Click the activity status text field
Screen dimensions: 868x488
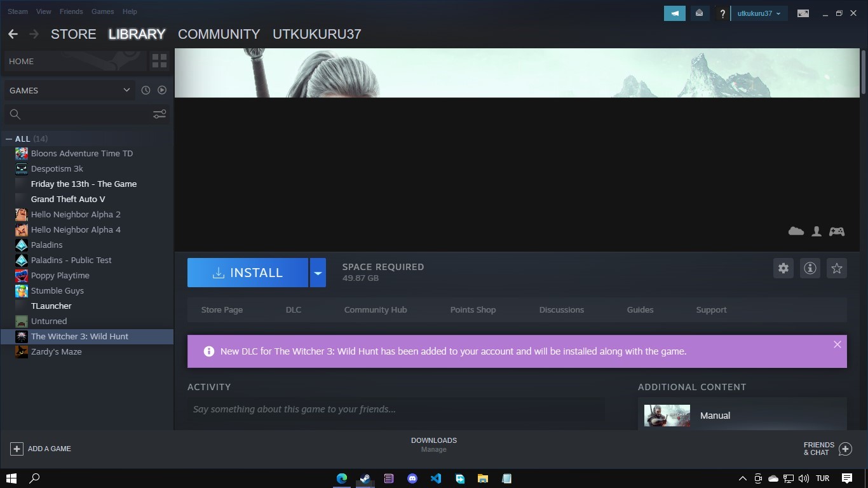click(x=395, y=409)
